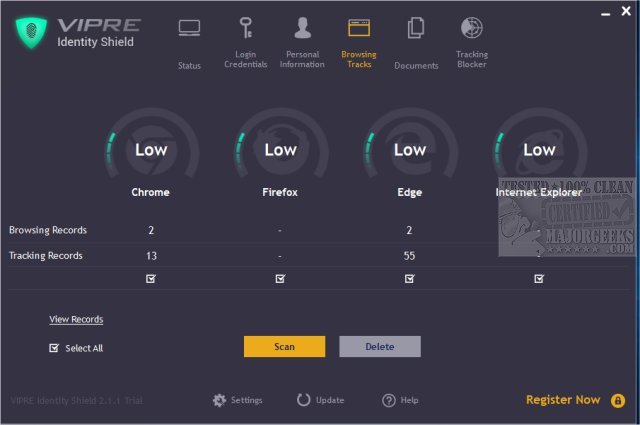Viewport: 640px width, 425px height.
Task: Click the Update refresh circle icon
Action: [304, 400]
